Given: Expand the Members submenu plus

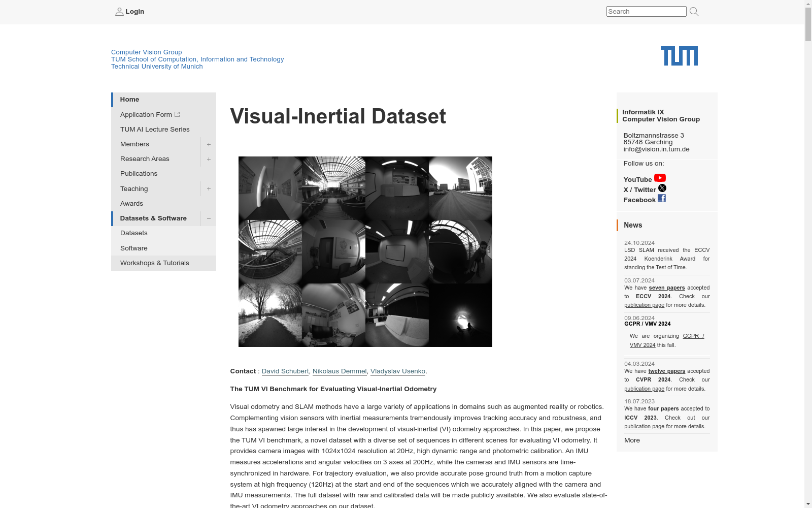Looking at the screenshot, I should [209, 144].
